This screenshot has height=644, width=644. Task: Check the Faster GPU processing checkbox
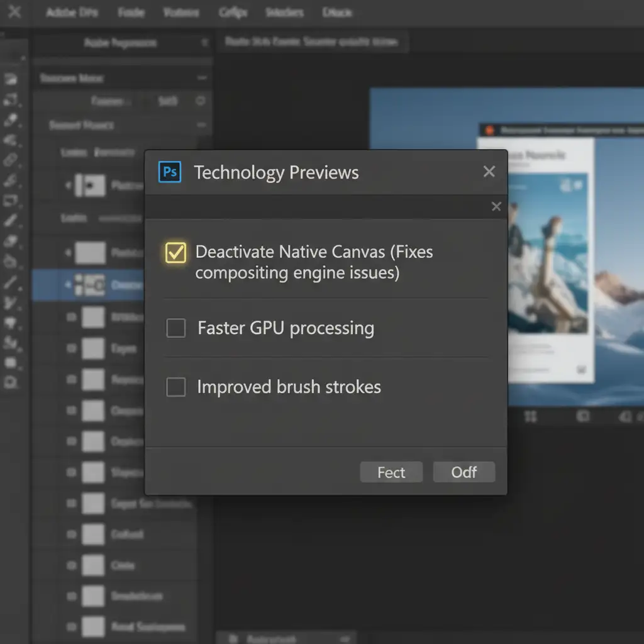click(175, 328)
